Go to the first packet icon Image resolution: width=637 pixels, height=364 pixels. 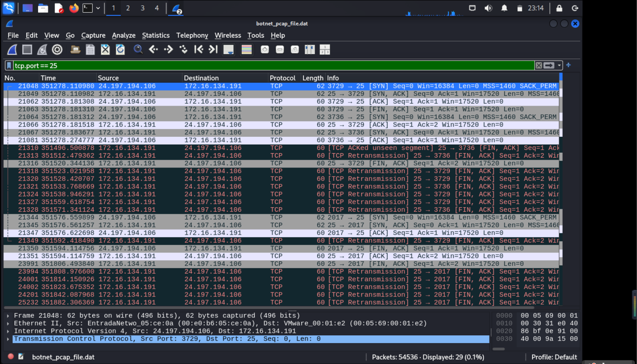pos(199,50)
